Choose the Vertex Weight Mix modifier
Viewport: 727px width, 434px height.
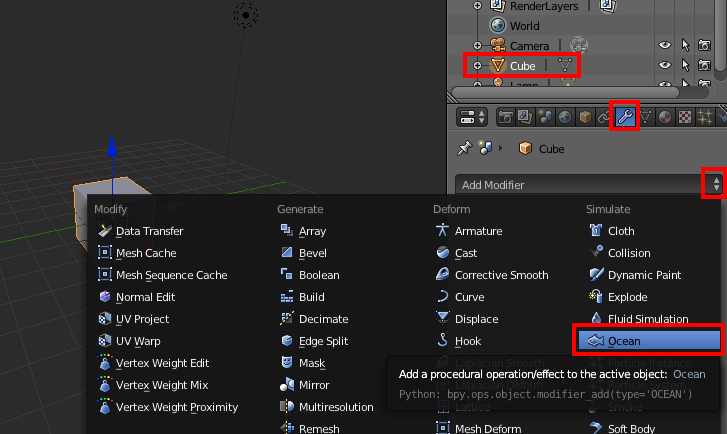[x=162, y=385]
